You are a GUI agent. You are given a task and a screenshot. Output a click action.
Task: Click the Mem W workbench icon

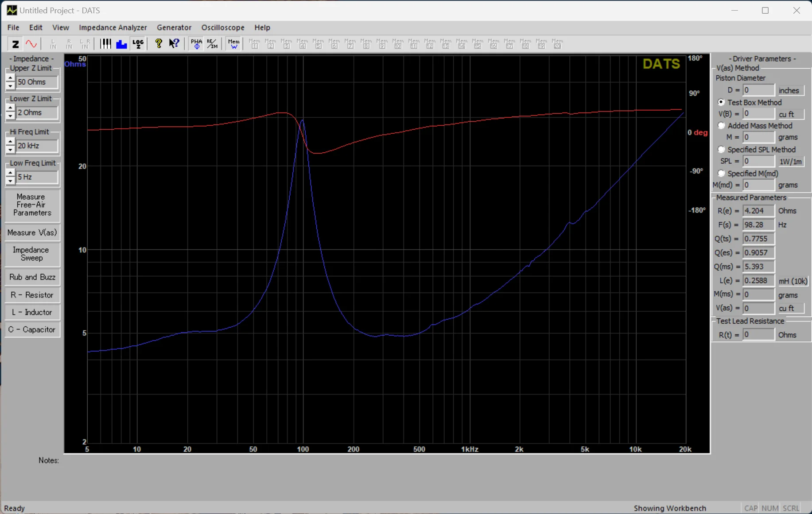point(233,44)
